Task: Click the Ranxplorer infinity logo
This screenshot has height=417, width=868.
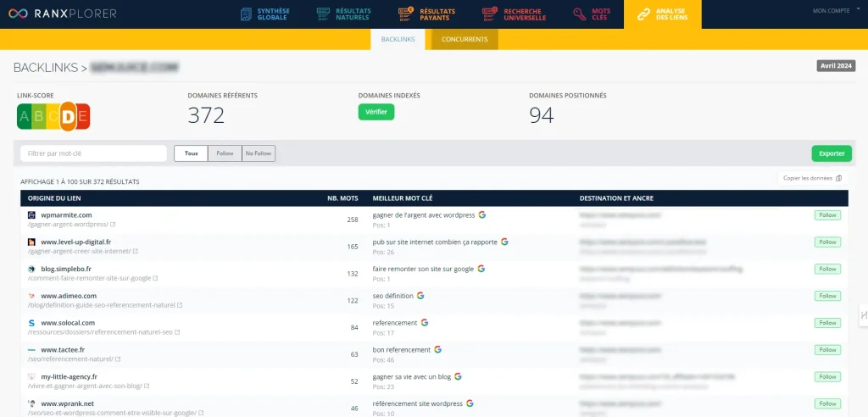Action: pyautogui.click(x=18, y=14)
